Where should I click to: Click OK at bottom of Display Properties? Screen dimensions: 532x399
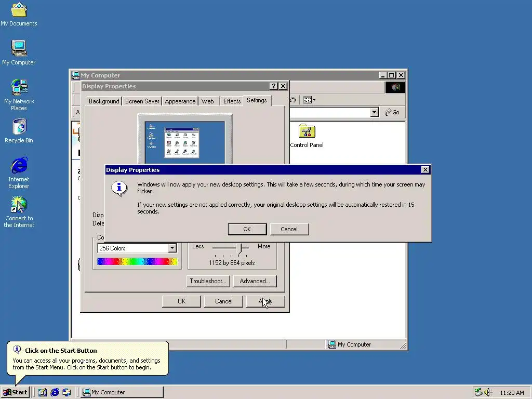point(181,301)
